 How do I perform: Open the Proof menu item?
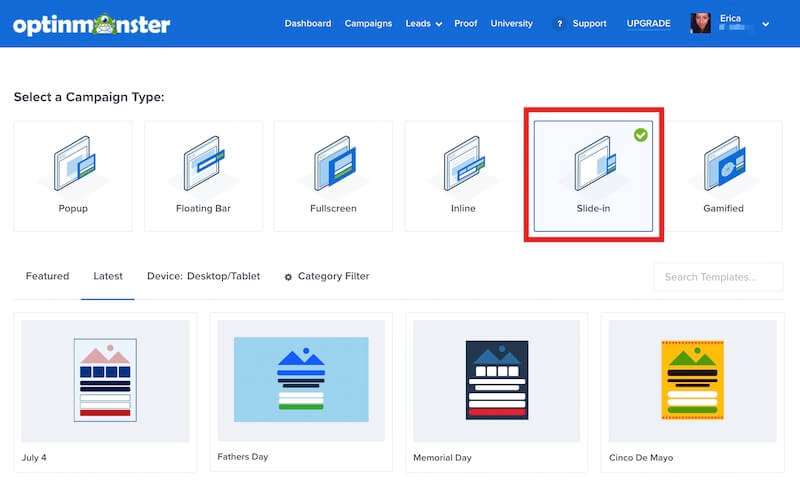coord(466,23)
